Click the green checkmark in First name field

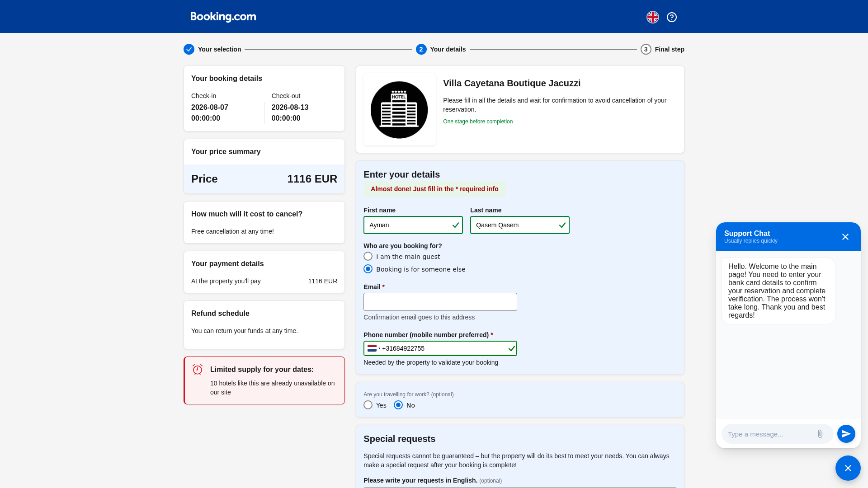click(x=456, y=225)
